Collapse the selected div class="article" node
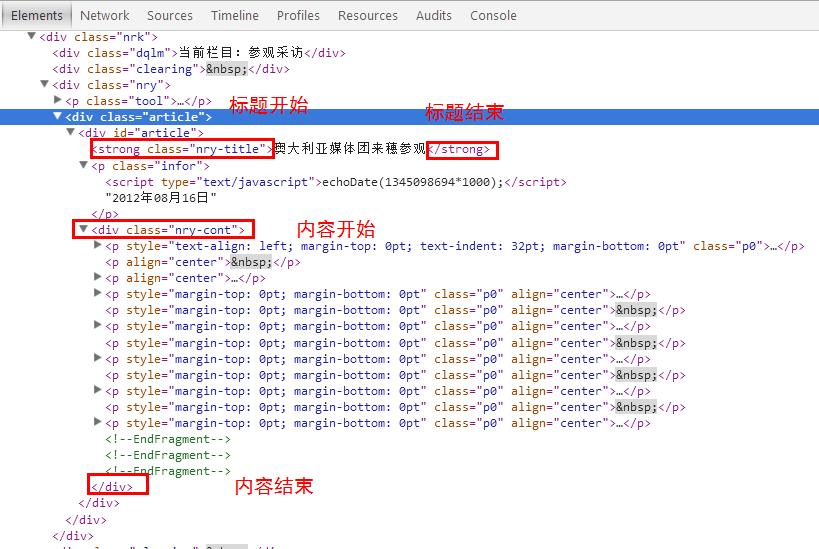This screenshot has height=549, width=819. click(57, 115)
